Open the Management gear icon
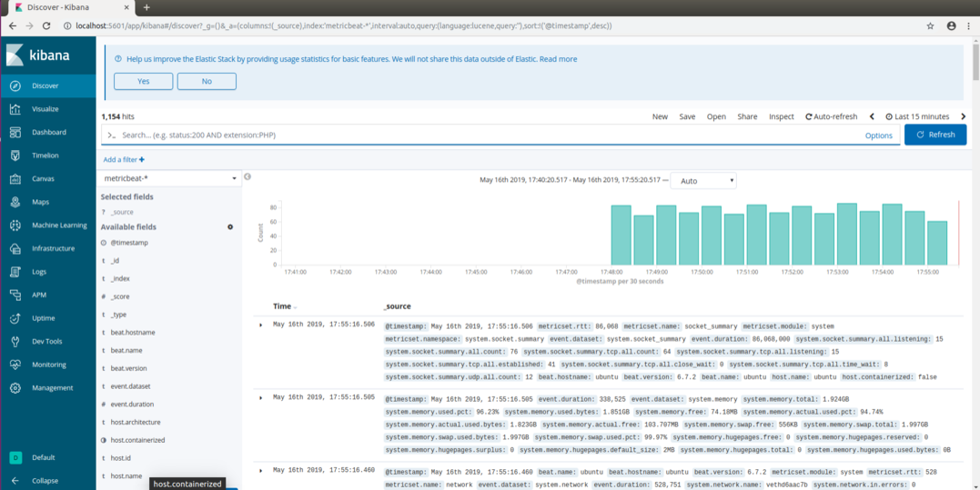 15,387
